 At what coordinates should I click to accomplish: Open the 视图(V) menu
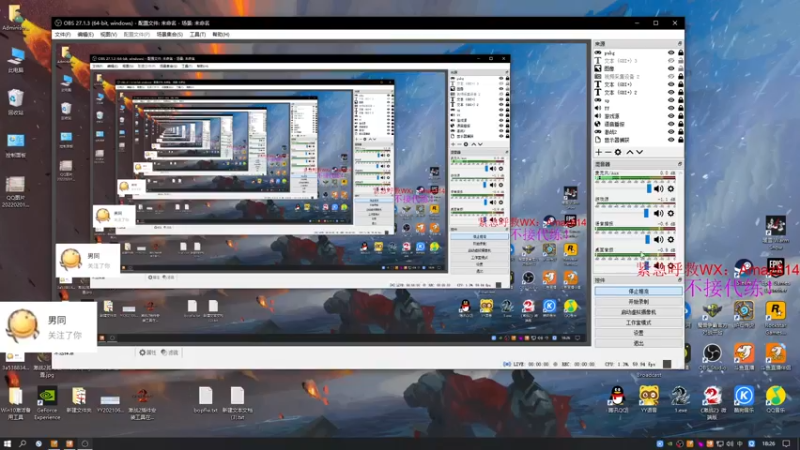tap(108, 34)
